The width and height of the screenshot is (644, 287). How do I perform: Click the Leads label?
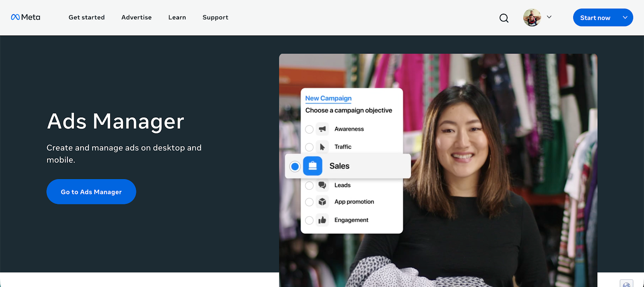coord(343,185)
